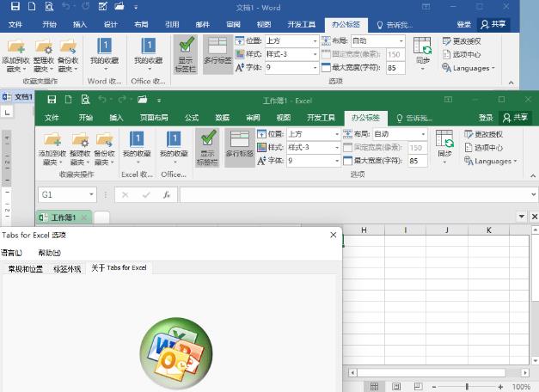The width and height of the screenshot is (539, 392).
Task: Click Add to Favorites folder in Word ribbon
Action: pos(15,56)
